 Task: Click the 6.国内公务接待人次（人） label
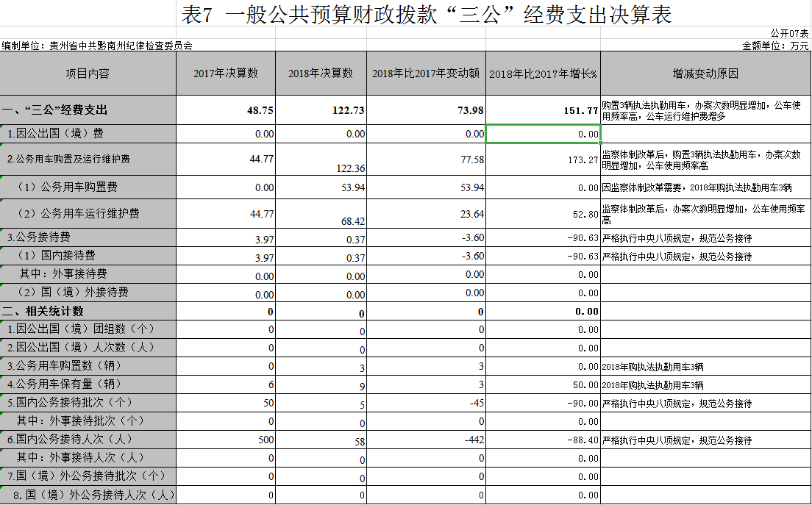pyautogui.click(x=88, y=440)
